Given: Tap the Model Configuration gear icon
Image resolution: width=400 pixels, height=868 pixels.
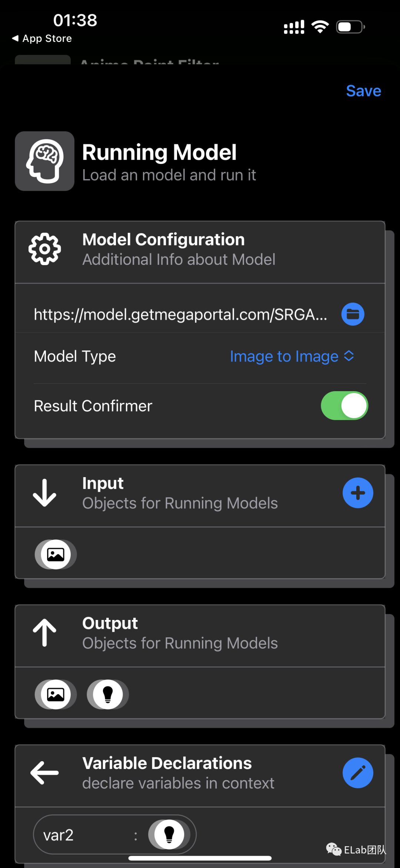Looking at the screenshot, I should [x=44, y=249].
